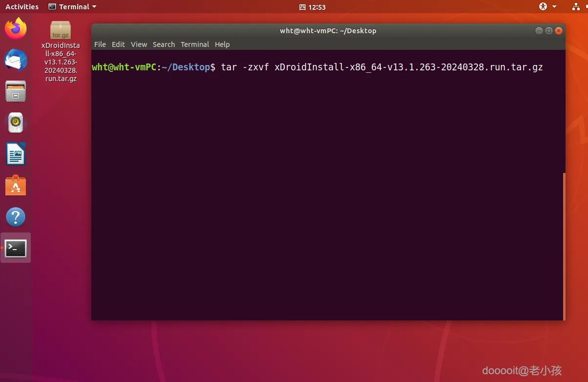Click the Terminal vertical scrollbar

point(564,246)
